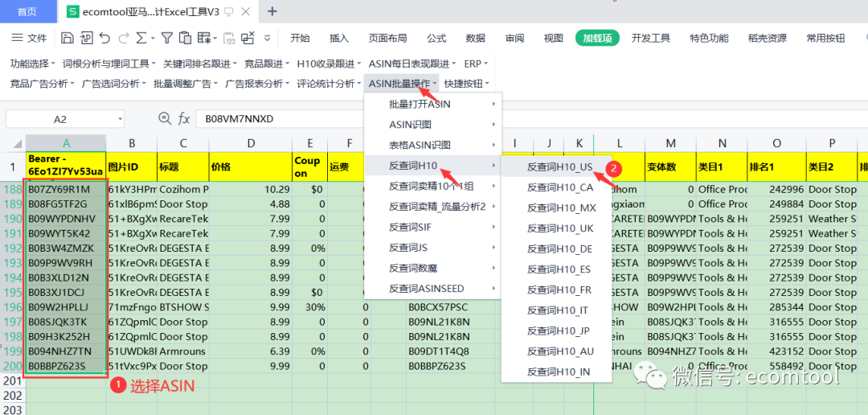Click the ASIN批量操作 menu button
This screenshot has height=415, width=868.
(402, 84)
